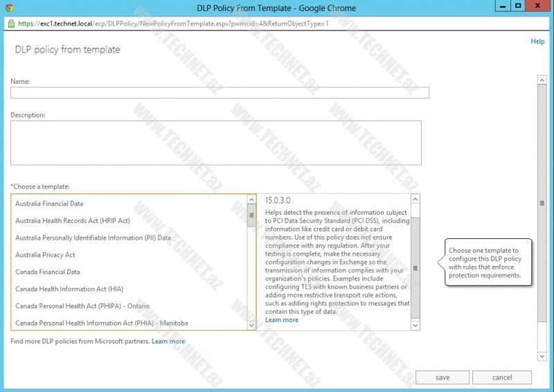Select Canada Personal Health Act (PHIPA) - Ontario
Image resolution: width=554 pixels, height=392 pixels.
(x=82, y=306)
